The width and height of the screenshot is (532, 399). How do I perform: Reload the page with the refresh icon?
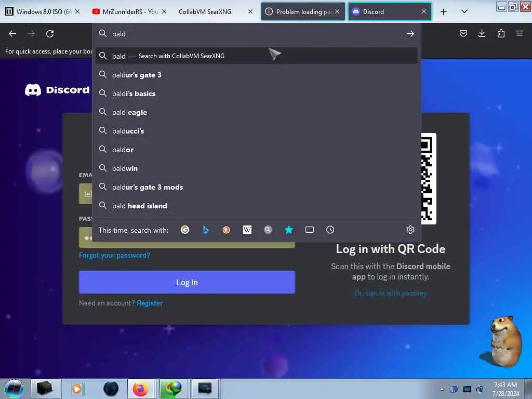coord(50,34)
